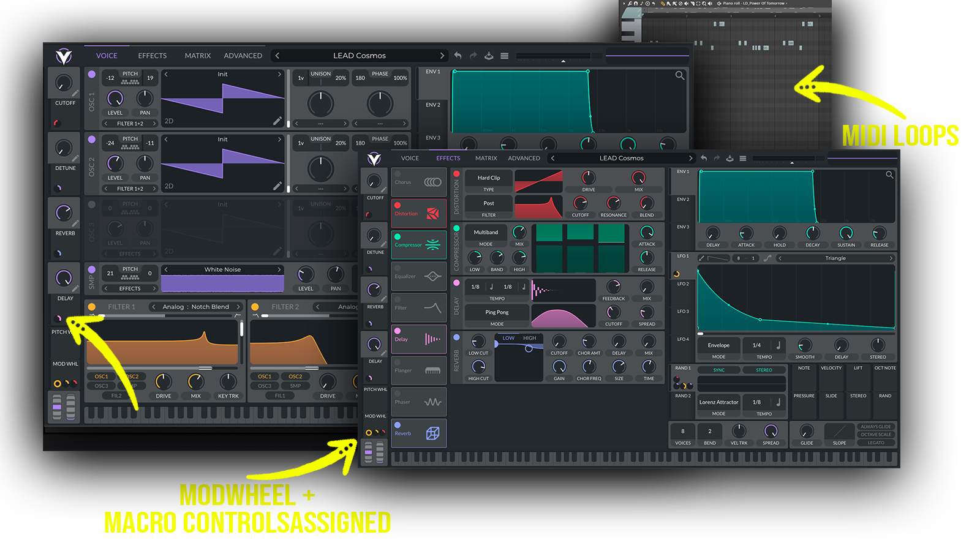Open the MATRIX tab in the front window
The image size is (980, 551).
click(486, 158)
